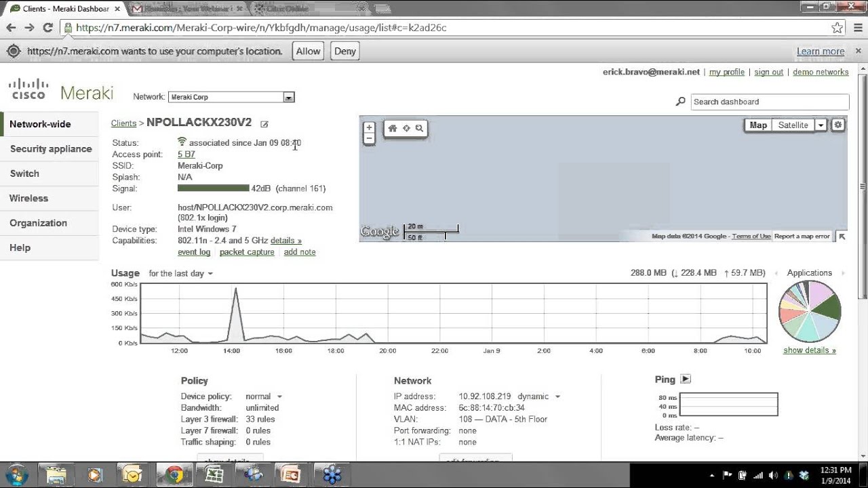This screenshot has height=488, width=868.
Task: Open the Organization menu
Action: click(50, 223)
